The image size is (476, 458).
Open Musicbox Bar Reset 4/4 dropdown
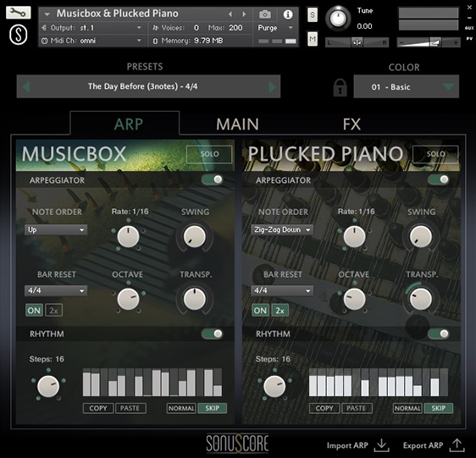coord(56,290)
